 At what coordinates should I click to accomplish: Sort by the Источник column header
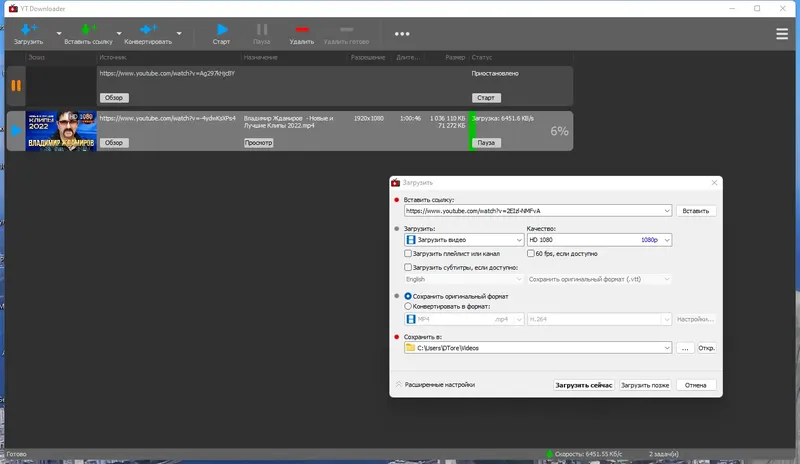pos(113,57)
